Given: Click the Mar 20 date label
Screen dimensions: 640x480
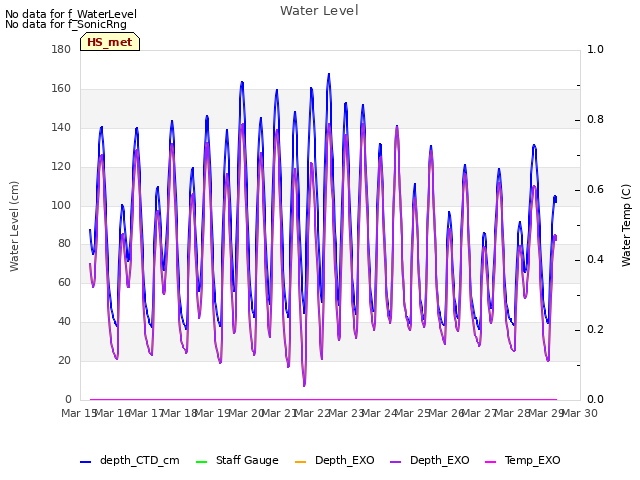Looking at the screenshot, I should coord(246,413).
